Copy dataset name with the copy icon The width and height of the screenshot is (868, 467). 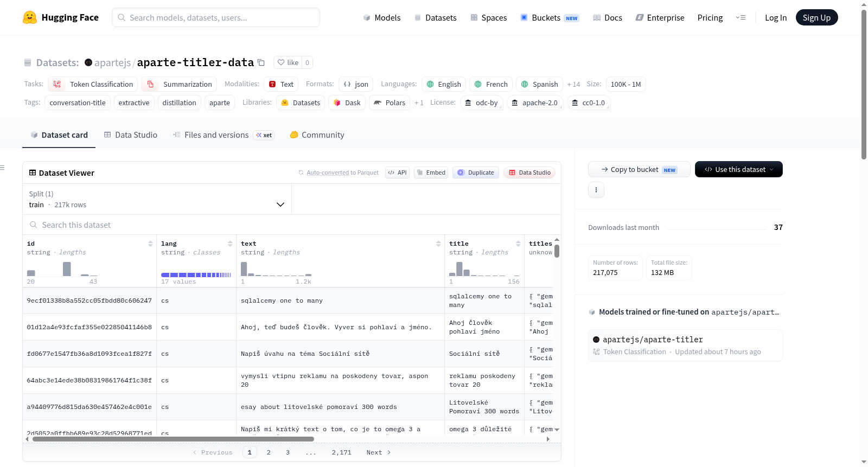[x=261, y=62]
